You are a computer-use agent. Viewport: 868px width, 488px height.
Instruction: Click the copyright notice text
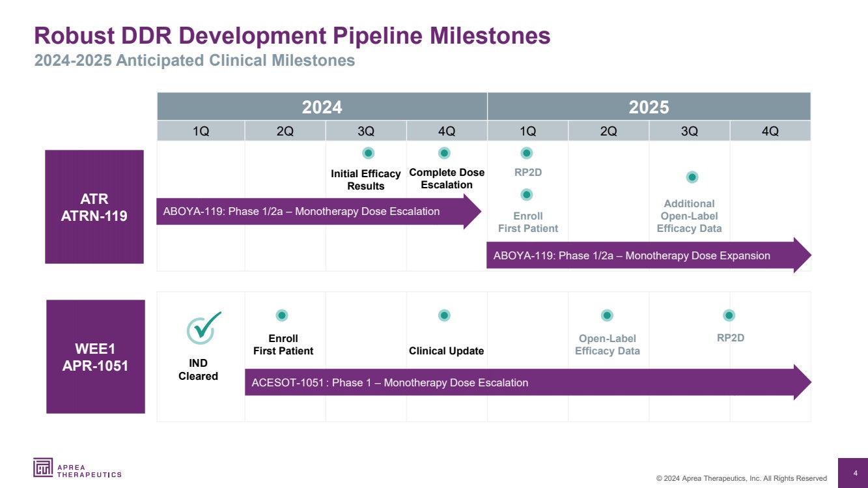pyautogui.click(x=741, y=478)
